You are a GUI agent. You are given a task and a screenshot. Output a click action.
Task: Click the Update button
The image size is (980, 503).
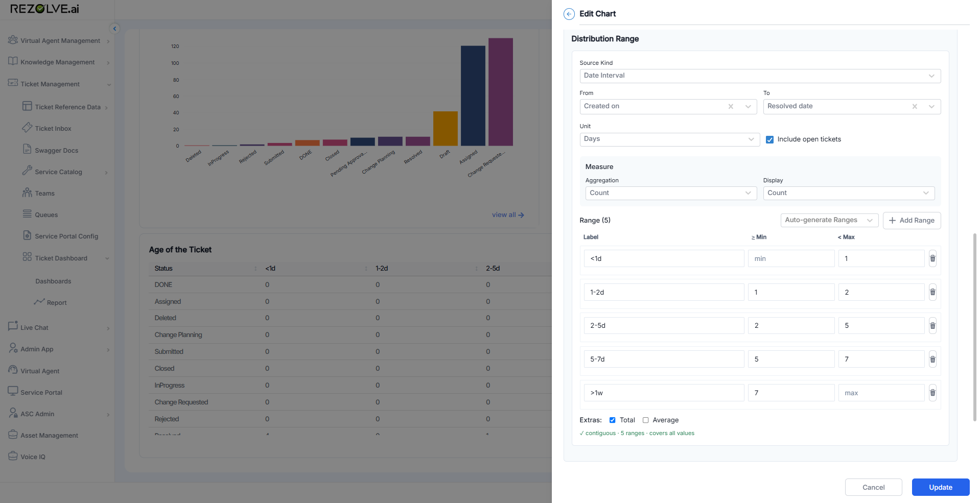(941, 487)
